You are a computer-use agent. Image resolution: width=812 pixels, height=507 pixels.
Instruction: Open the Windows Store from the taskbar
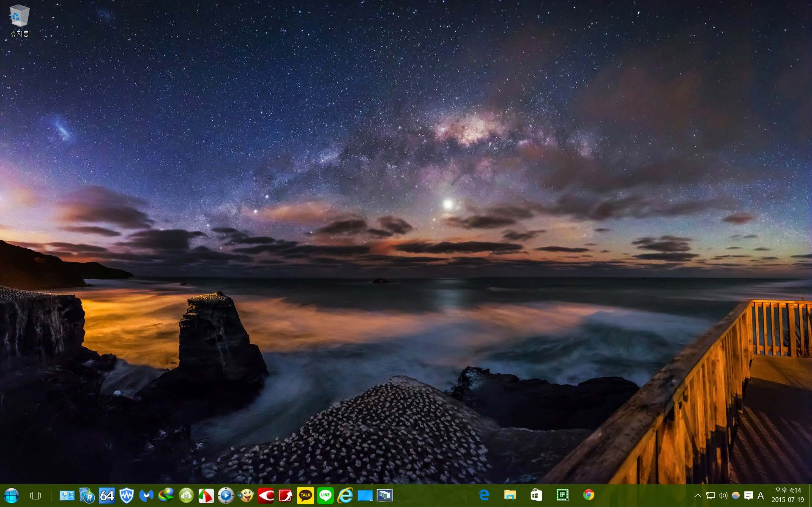pos(536,495)
